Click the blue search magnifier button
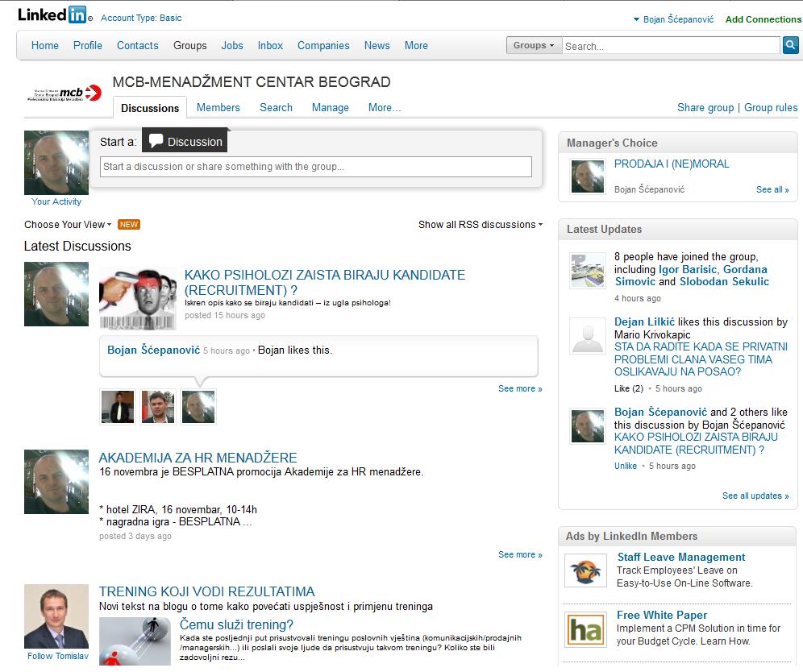The width and height of the screenshot is (803, 672). click(x=790, y=45)
